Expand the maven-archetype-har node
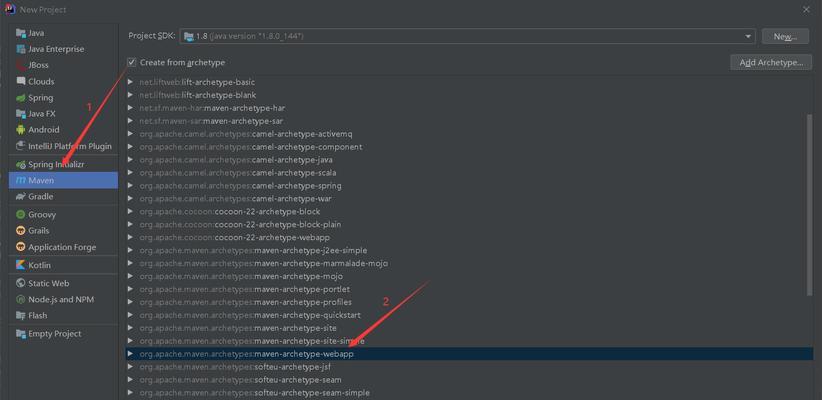 point(130,108)
